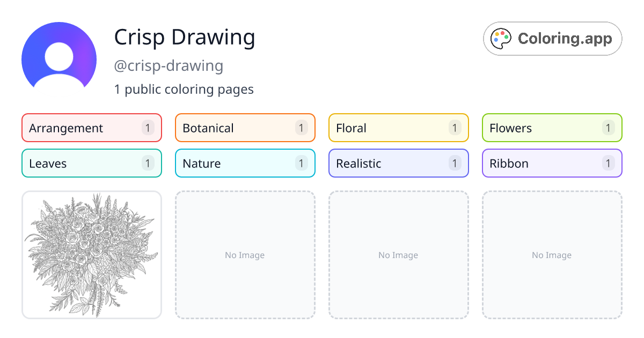The height and width of the screenshot is (338, 644).
Task: Click the first No Image placeholder
Action: click(x=245, y=255)
